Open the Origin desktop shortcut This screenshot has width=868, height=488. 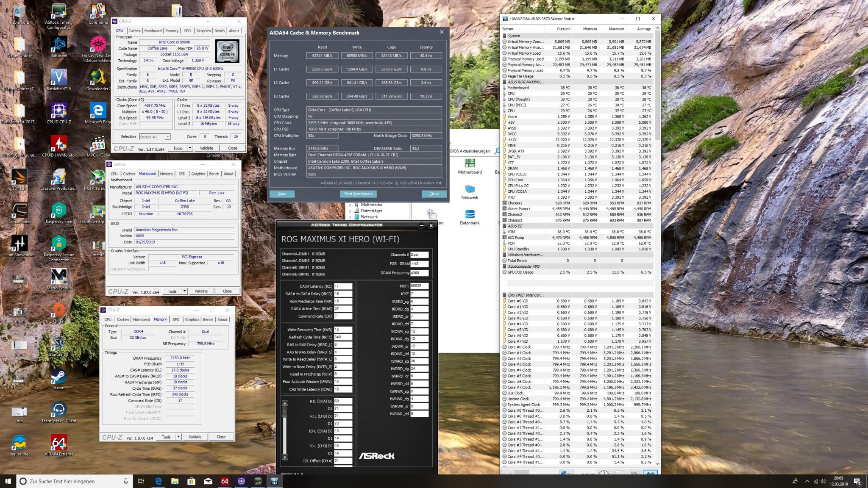(x=59, y=313)
